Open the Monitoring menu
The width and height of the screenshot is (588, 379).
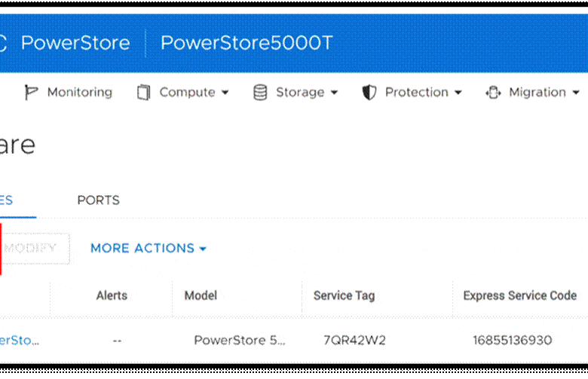click(x=80, y=93)
